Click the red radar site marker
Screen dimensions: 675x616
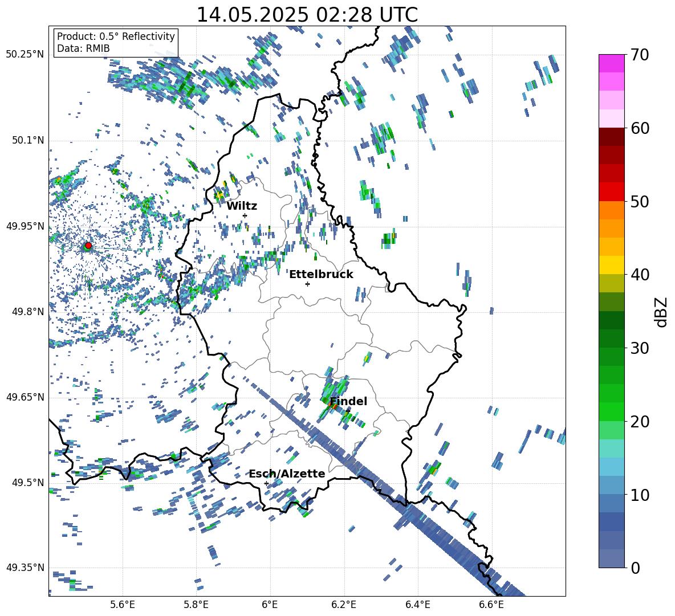click(88, 245)
